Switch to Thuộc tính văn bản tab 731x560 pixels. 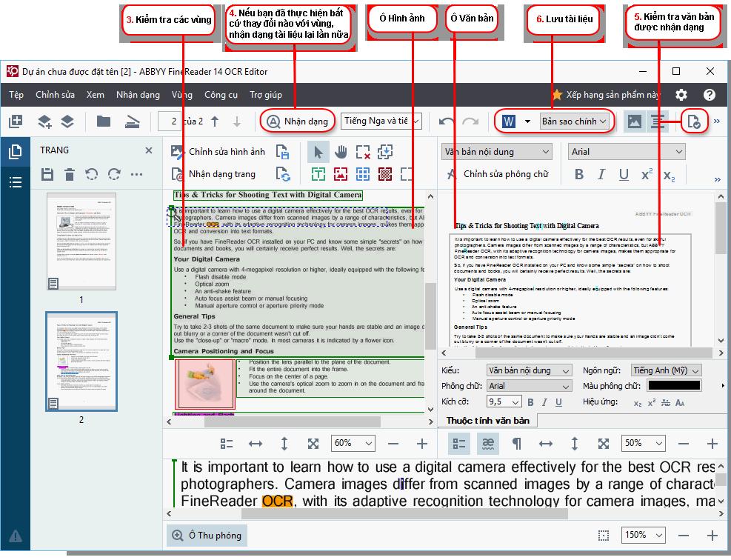[487, 421]
